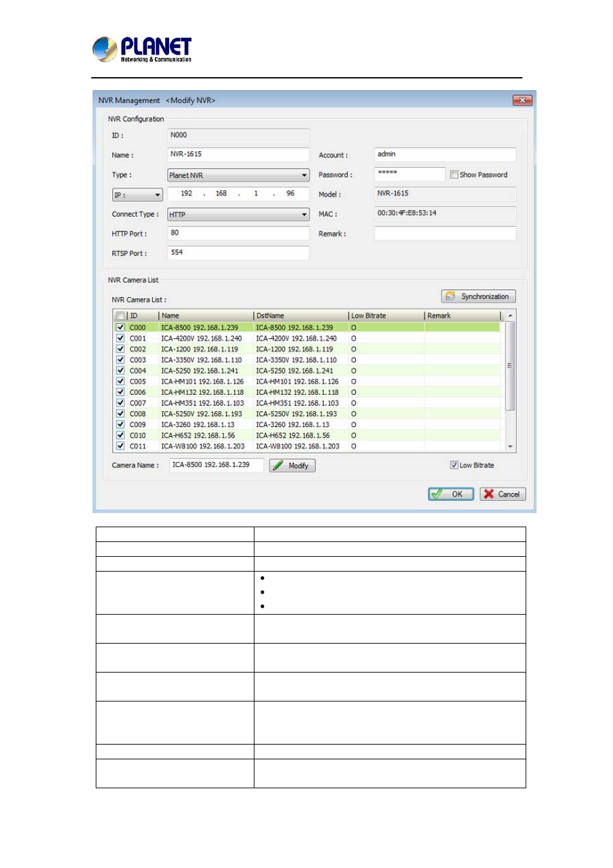Image resolution: width=613 pixels, height=868 pixels.
Task: Uncheck camera C008 checkbox
Action: click(x=120, y=413)
